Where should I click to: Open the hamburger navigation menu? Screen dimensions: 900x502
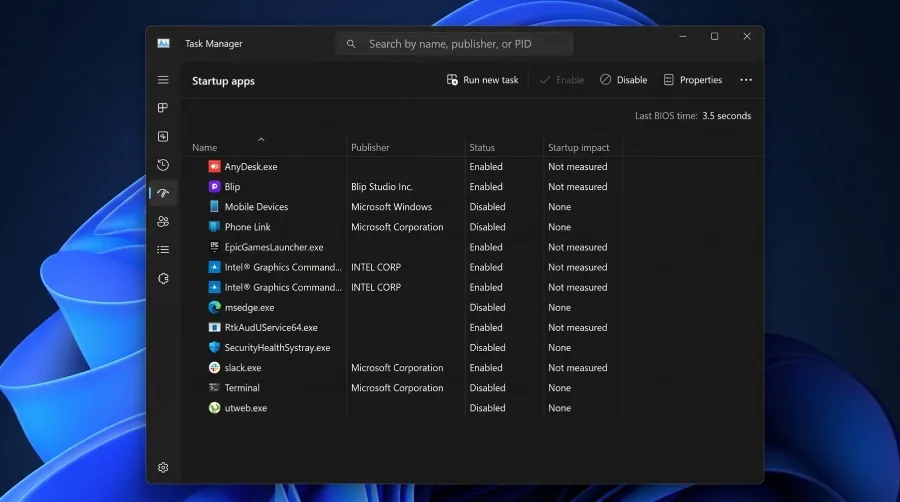click(x=163, y=80)
